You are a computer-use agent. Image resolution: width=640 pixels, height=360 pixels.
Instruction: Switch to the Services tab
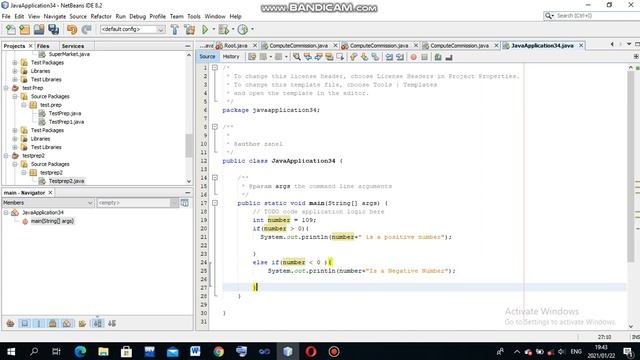73,46
